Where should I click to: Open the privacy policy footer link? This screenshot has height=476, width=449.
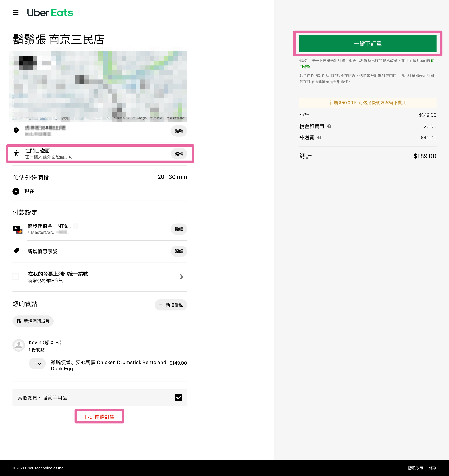(415, 468)
